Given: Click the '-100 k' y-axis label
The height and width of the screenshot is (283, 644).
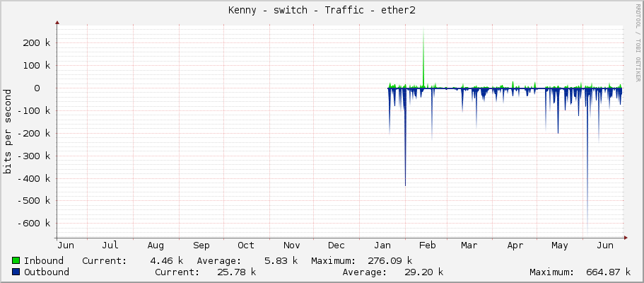Looking at the screenshot, I should point(34,110).
